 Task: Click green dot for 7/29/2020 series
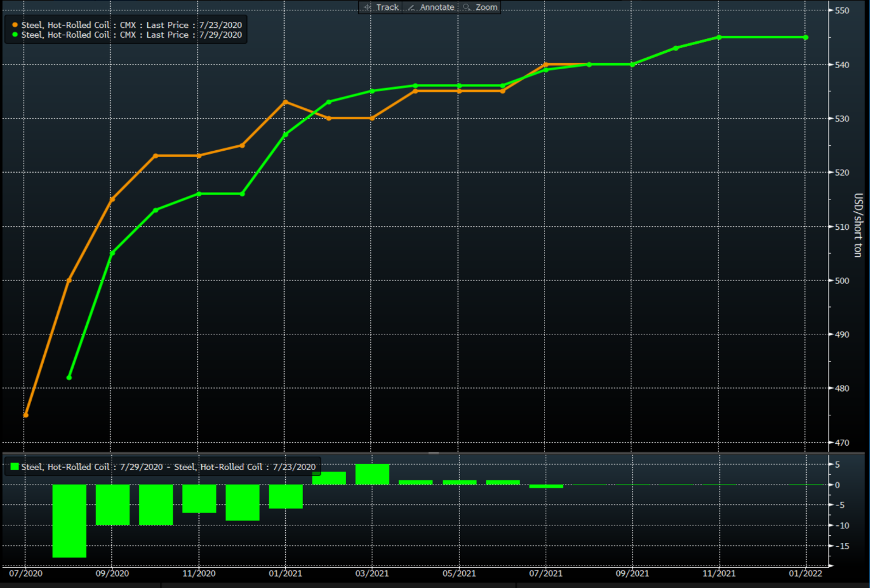(15, 35)
